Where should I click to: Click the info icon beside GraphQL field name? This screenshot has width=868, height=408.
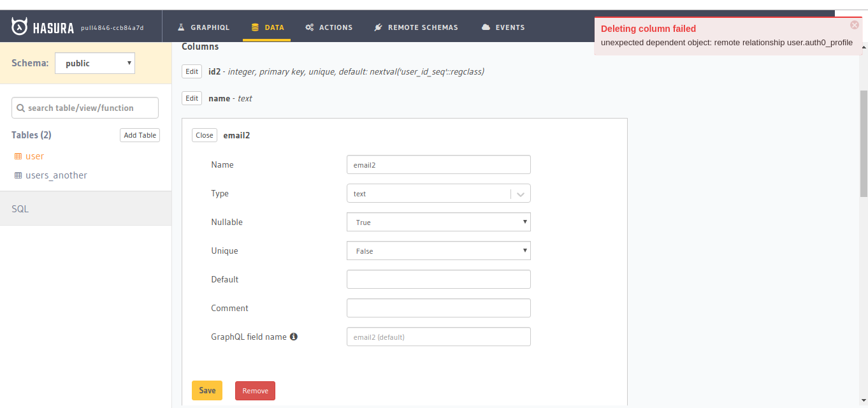[294, 337]
